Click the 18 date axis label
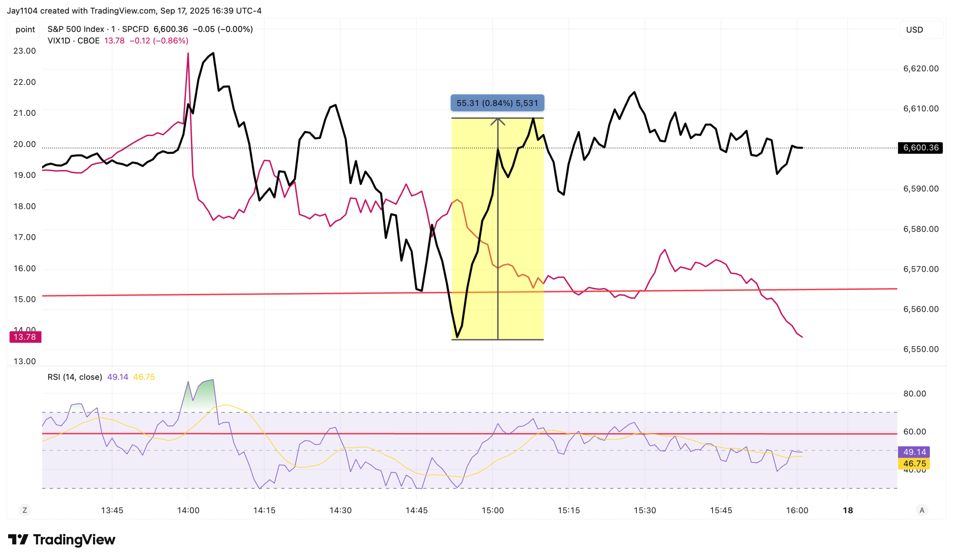Viewport: 953px width, 560px height. (x=848, y=511)
